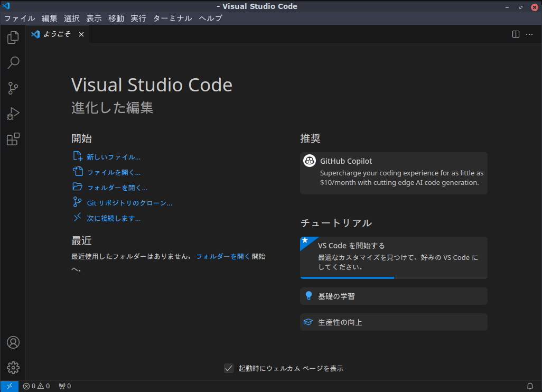This screenshot has height=392, width=542.
Task: Minimize the Visual Studio Code window
Action: pyautogui.click(x=507, y=7)
